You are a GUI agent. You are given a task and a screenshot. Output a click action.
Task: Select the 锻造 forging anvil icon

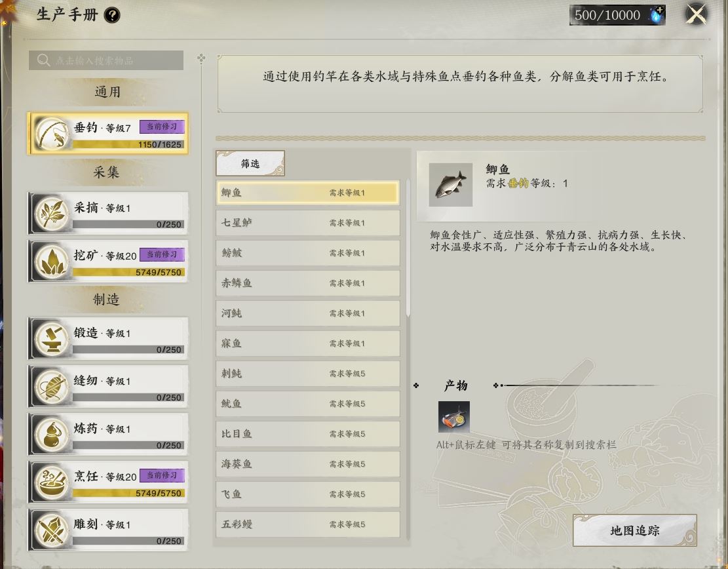[x=52, y=339]
